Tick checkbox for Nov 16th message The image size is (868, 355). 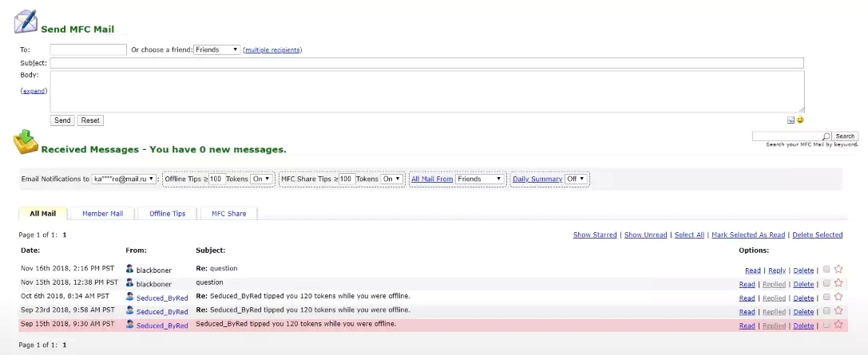click(x=826, y=270)
